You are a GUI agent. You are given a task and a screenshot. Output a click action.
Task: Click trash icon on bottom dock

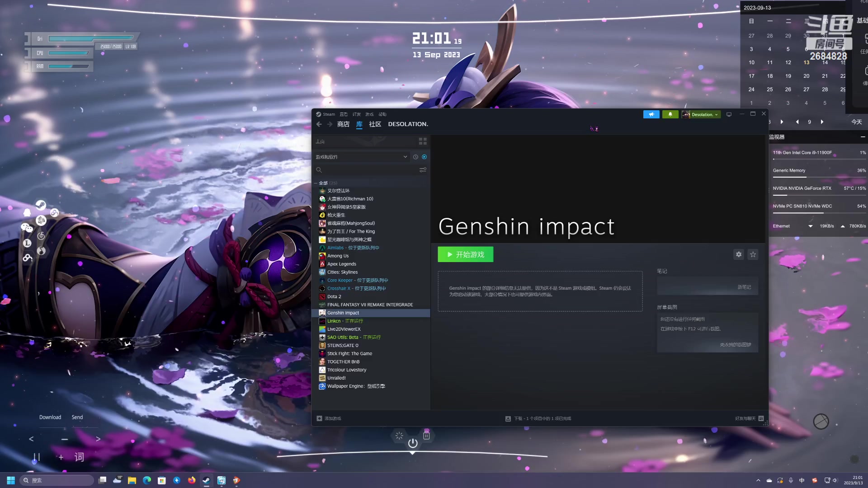[x=426, y=435]
